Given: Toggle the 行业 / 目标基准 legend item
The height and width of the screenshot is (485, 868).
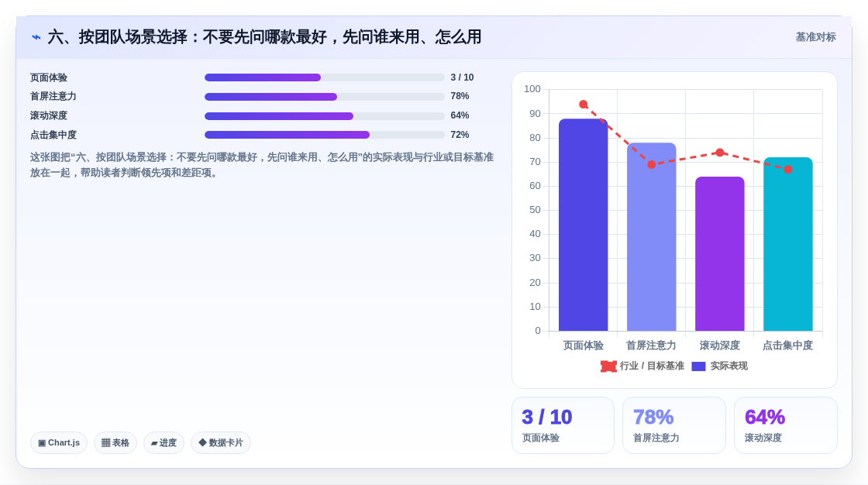Looking at the screenshot, I should click(642, 366).
